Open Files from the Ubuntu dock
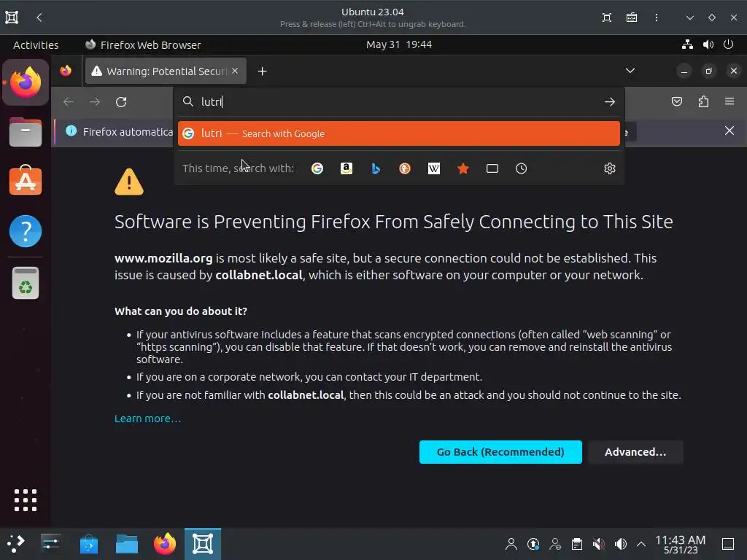 tap(26, 132)
